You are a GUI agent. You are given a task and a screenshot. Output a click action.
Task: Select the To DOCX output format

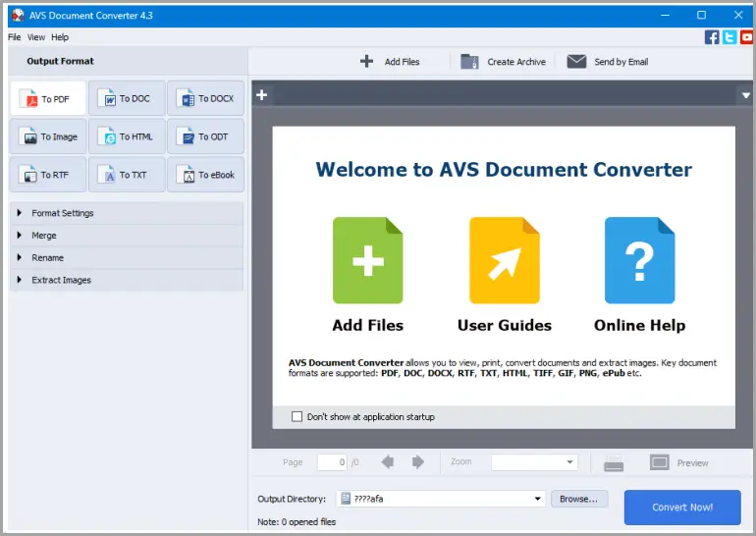coord(205,98)
